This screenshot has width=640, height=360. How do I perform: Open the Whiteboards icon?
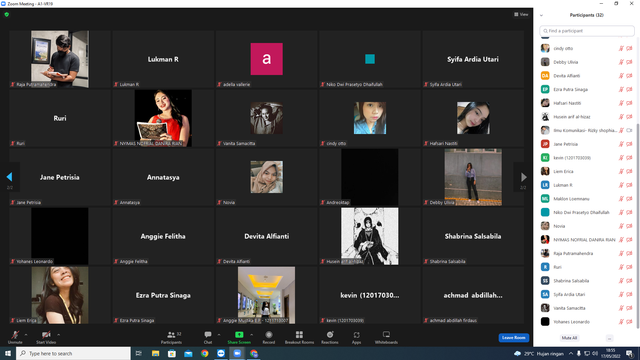(386, 335)
